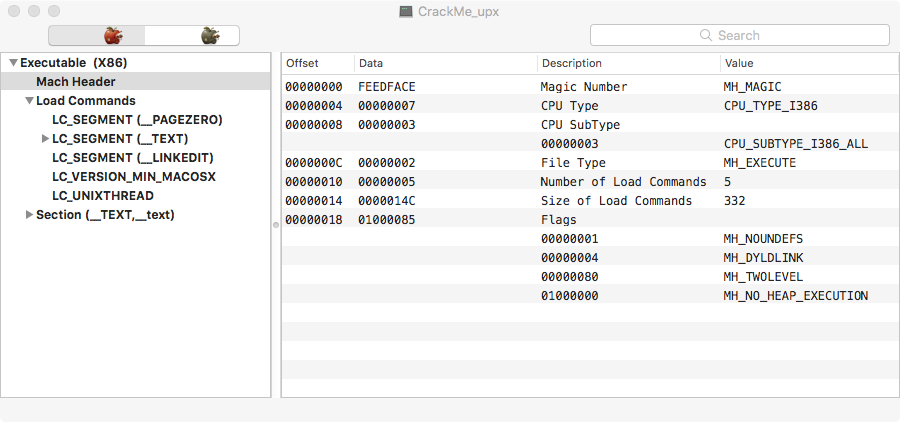Image resolution: width=900 pixels, height=422 pixels.
Task: Select LC_SEGMENT (__PAGEZERO) in sidebar
Action: (x=137, y=120)
